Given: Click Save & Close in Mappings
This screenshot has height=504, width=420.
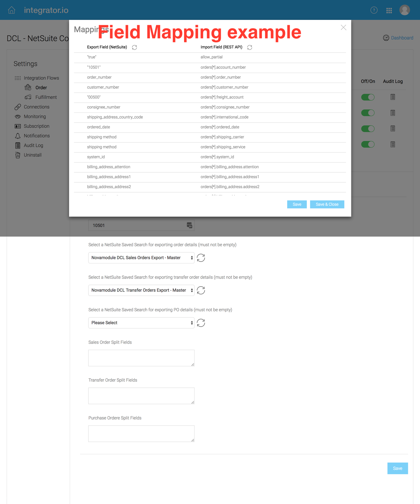Looking at the screenshot, I should 327,204.
